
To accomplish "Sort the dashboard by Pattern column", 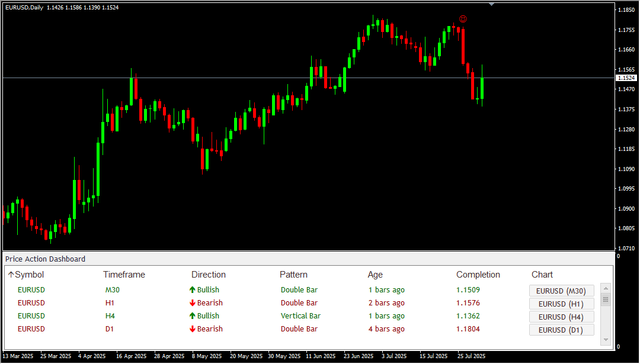I will [x=293, y=275].
